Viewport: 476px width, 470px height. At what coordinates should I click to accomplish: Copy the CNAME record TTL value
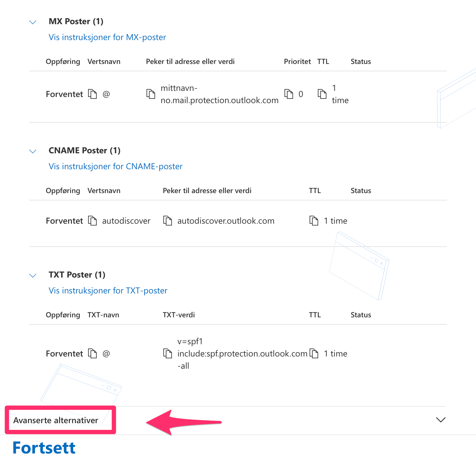(314, 221)
